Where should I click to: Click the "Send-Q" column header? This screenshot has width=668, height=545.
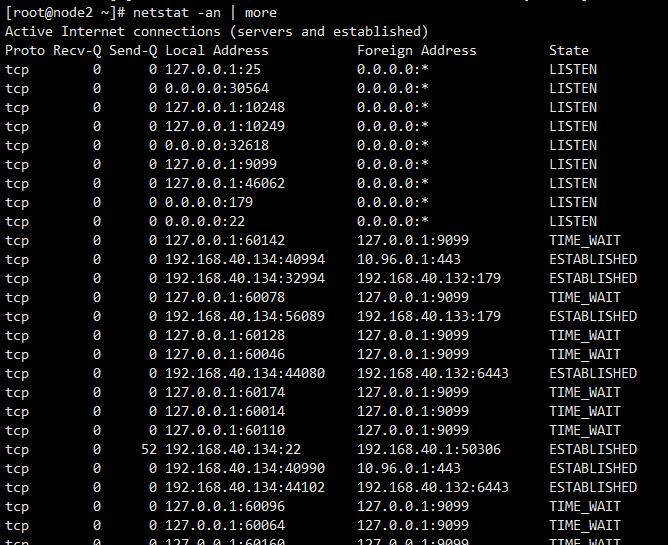[133, 51]
